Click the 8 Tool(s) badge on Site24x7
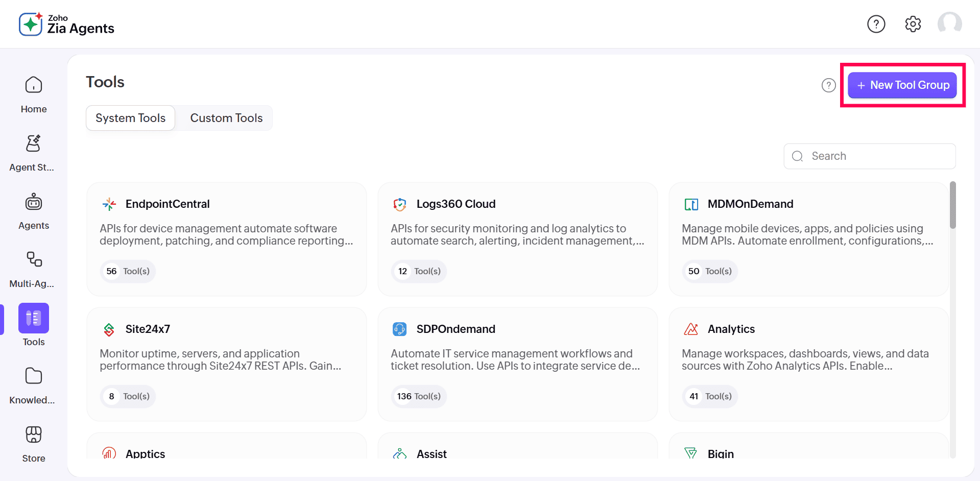The image size is (980, 481). pos(128,396)
